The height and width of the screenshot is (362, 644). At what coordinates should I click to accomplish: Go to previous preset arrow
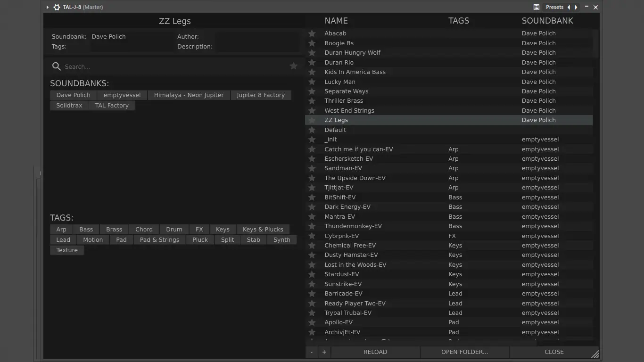click(x=569, y=7)
